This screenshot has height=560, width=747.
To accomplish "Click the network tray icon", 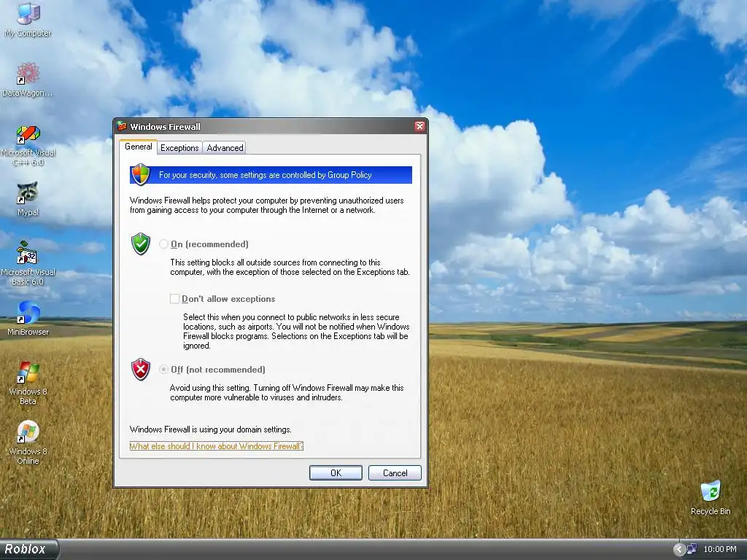I will (692, 549).
